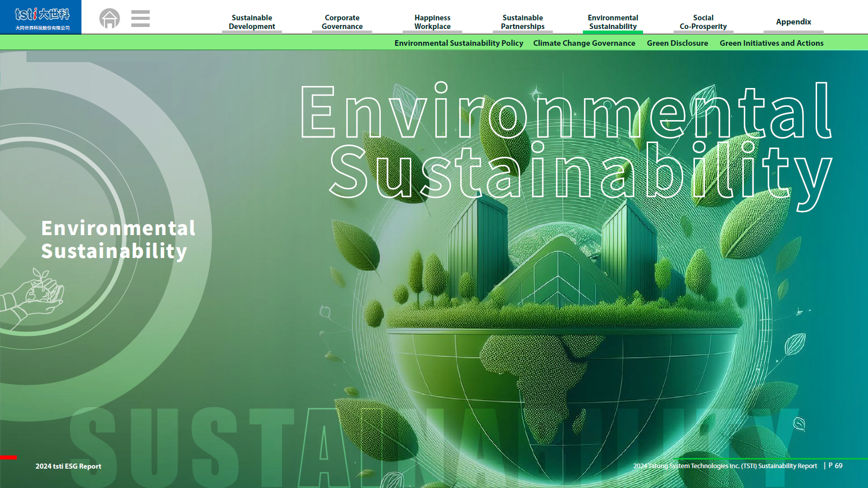The width and height of the screenshot is (868, 488).
Task: Open Environmental Sustainability Policy link
Action: [459, 43]
